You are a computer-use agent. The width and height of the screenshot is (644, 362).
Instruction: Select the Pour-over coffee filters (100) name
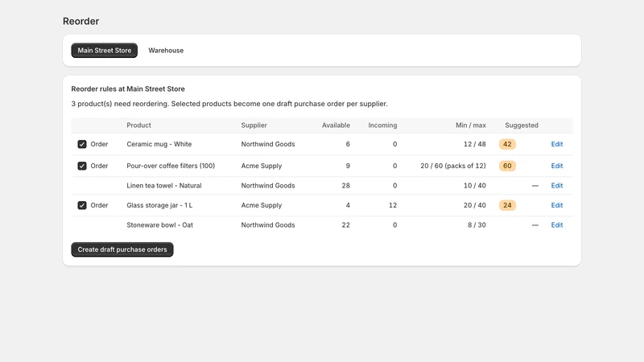tap(171, 166)
